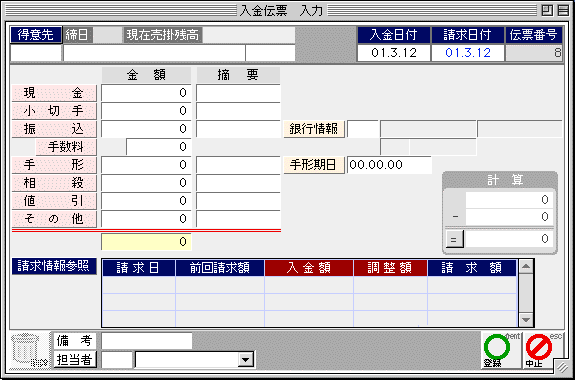Viewport: 575px width, 380px height.
Task: Click the 小切手 check button
Action: 54,111
